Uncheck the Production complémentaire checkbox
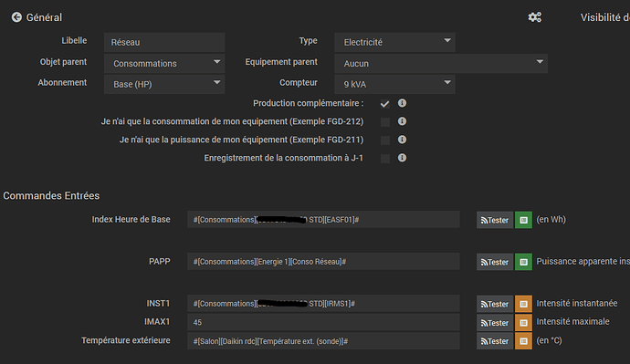 (x=385, y=104)
